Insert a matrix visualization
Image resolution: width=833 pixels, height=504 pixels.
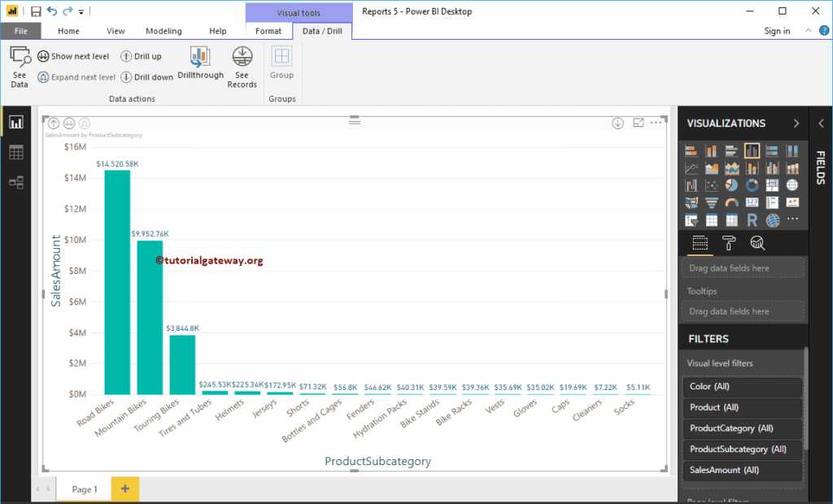coord(731,219)
